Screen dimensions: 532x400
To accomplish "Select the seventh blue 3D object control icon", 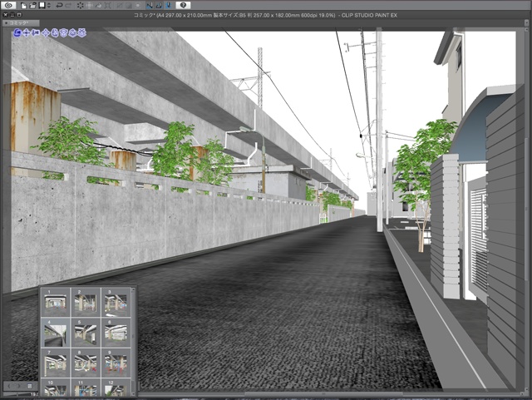I will click(x=72, y=32).
